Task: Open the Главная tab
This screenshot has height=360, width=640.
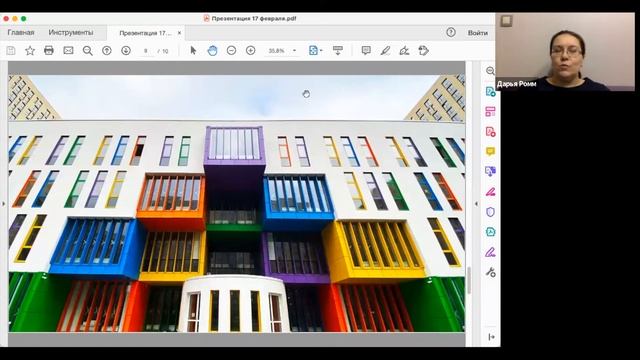Action: (x=21, y=33)
